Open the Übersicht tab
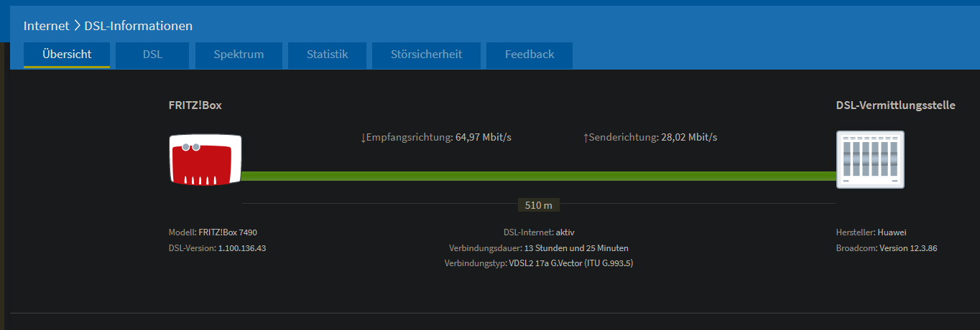The height and width of the screenshot is (330, 980). pyautogui.click(x=67, y=55)
